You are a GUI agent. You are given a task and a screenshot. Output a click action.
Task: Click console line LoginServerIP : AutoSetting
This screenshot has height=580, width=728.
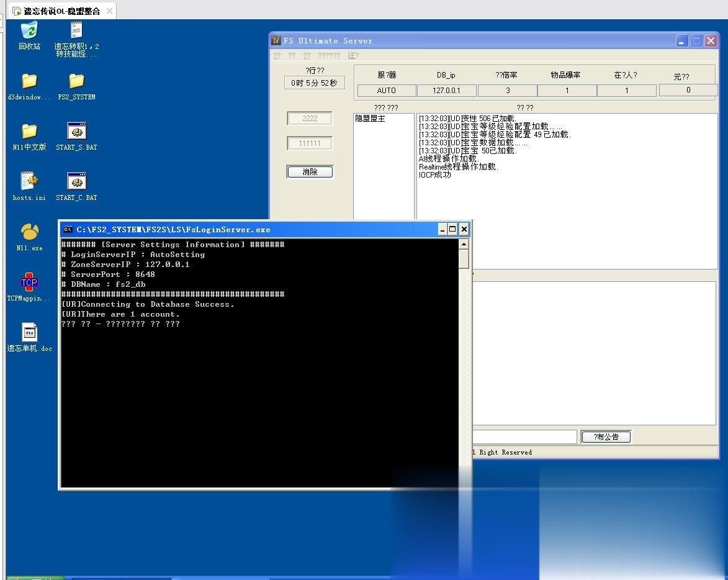[x=133, y=254]
